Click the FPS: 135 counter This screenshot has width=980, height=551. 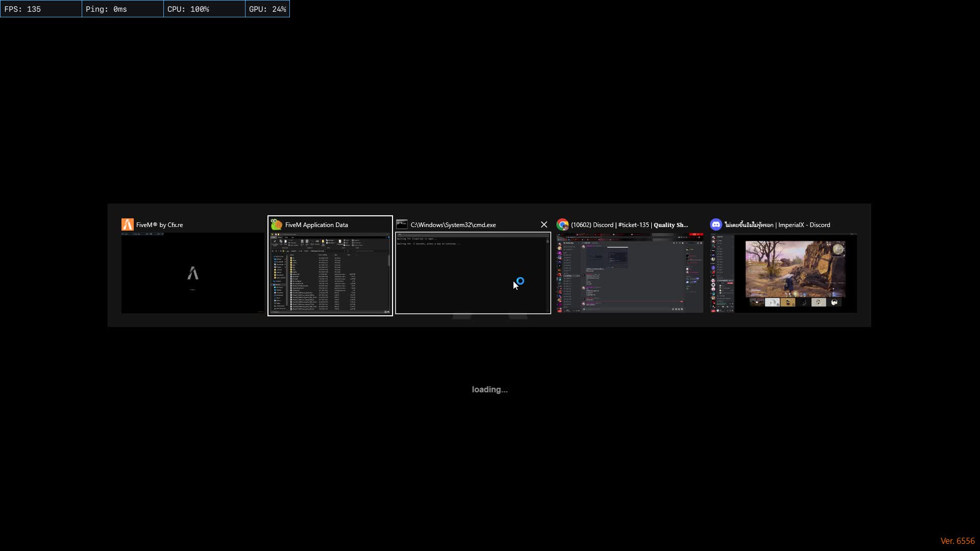click(x=23, y=9)
